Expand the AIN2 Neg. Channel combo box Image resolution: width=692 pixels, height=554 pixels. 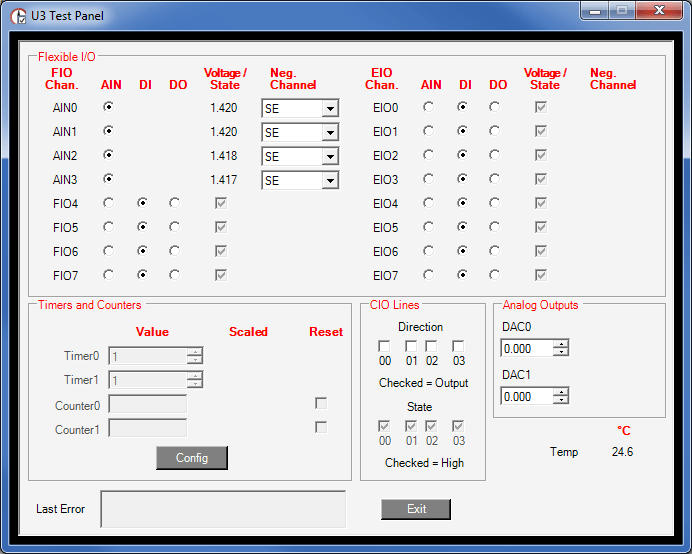[x=329, y=156]
